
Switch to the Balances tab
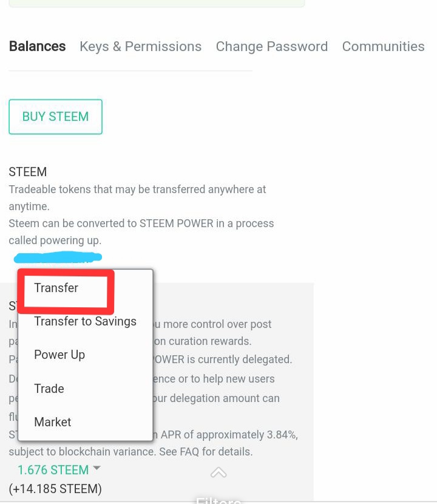[x=37, y=47]
